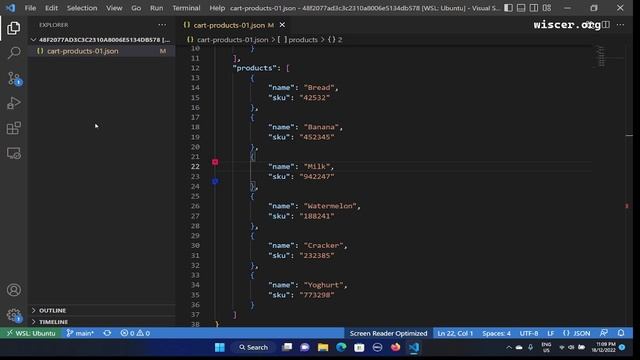Open Task View from the taskbar
Image resolution: width=640 pixels, height=360 pixels.
point(287,347)
